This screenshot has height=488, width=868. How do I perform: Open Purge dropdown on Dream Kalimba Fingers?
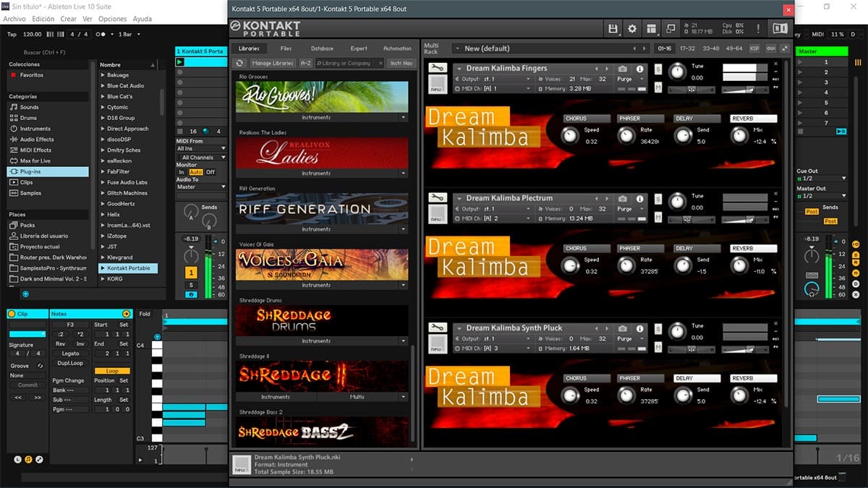point(629,79)
